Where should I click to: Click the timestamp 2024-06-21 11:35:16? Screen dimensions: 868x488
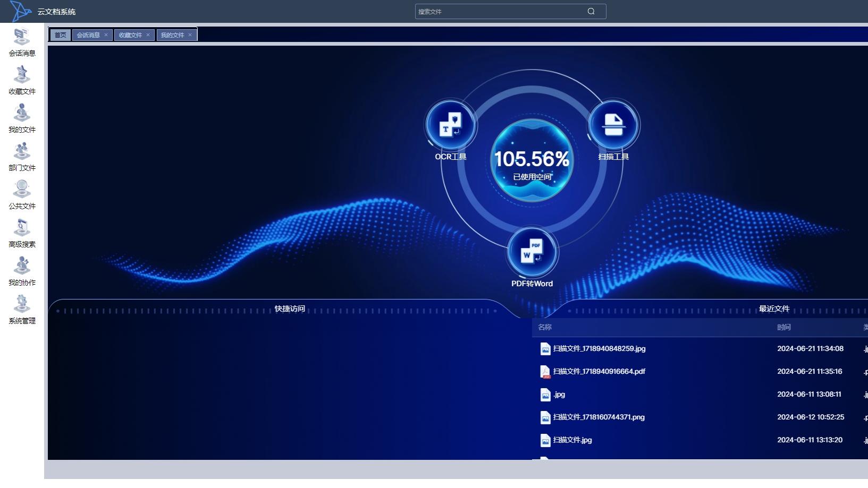click(810, 372)
